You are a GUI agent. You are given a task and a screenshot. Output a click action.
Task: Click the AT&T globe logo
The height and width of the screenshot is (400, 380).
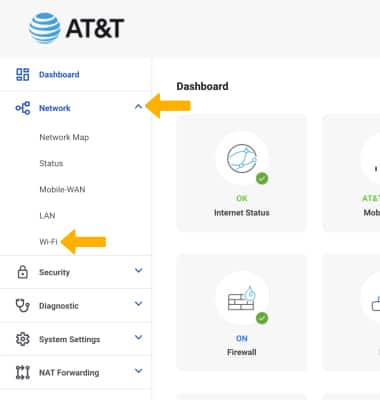(x=44, y=28)
